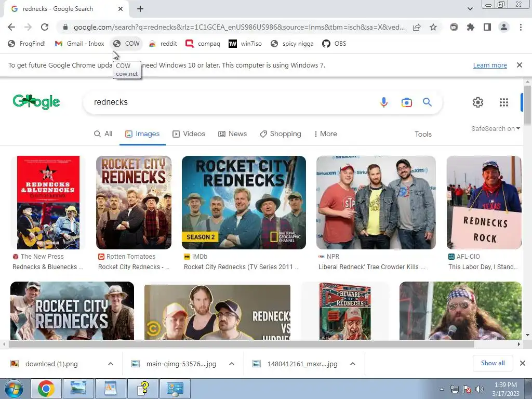Expand options for 1480412161_maxr jpg download

353,364
